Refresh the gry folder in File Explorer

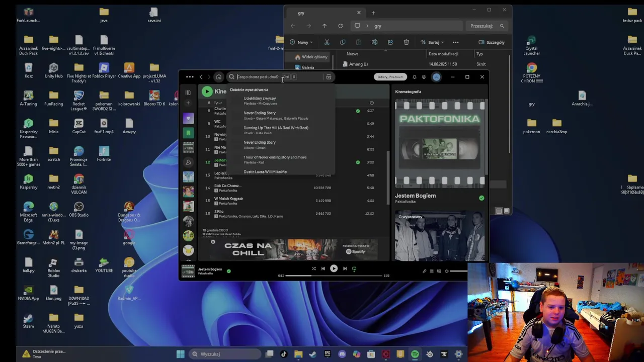[340, 26]
